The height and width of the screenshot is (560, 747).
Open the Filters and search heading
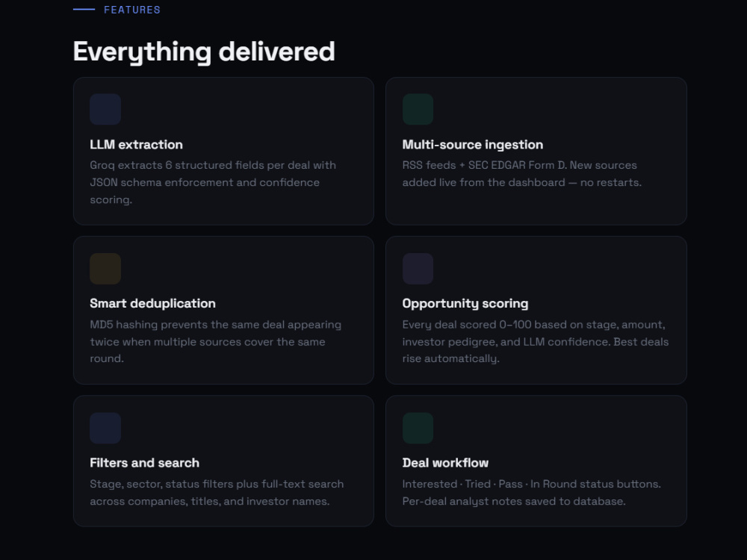click(x=144, y=463)
